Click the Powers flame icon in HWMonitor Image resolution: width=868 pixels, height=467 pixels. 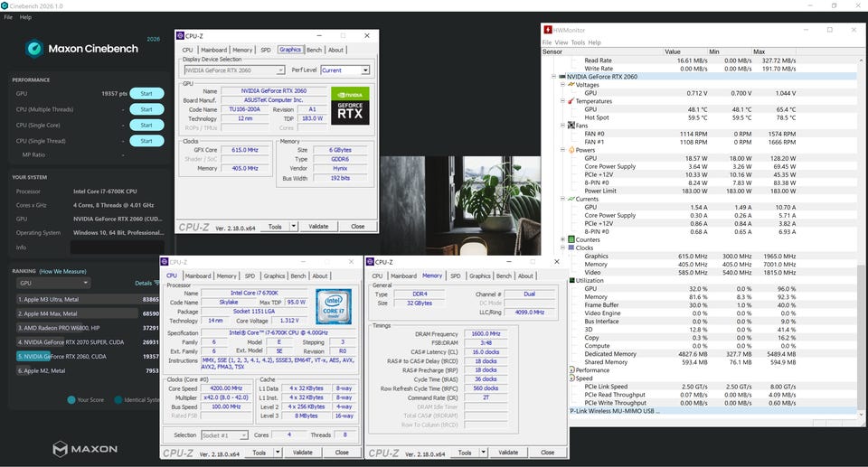[x=571, y=150]
